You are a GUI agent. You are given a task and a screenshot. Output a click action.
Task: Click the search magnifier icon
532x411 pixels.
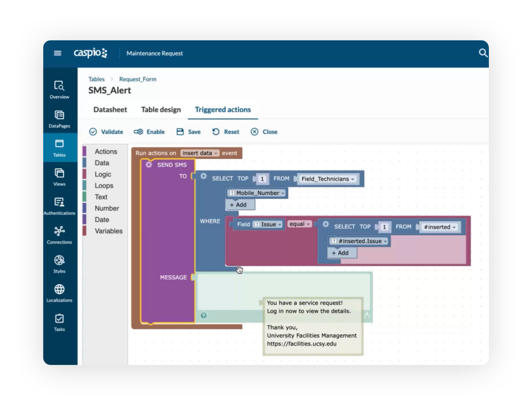[483, 53]
